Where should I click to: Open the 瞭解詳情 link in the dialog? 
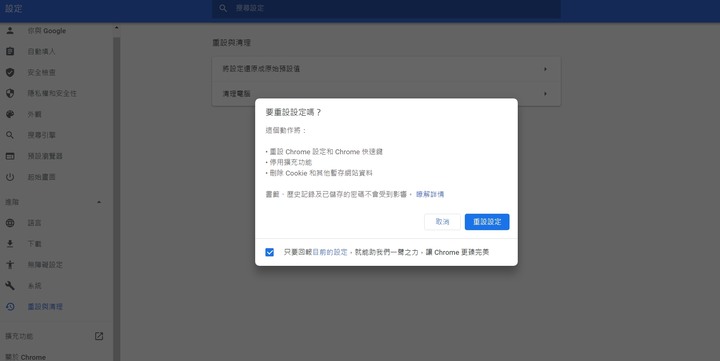[430, 194]
